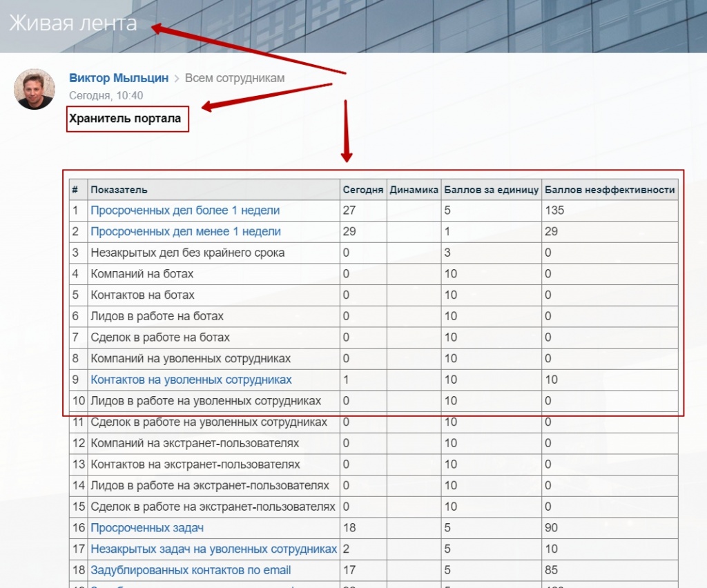The image size is (707, 588).
Task: Click the Живая лента page title
Action: (x=73, y=23)
